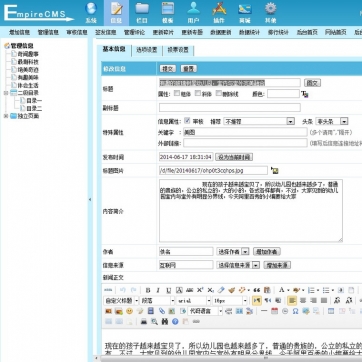Expand the 独立页面 tree node
Screen dimensions: 362x362
(x=6, y=116)
